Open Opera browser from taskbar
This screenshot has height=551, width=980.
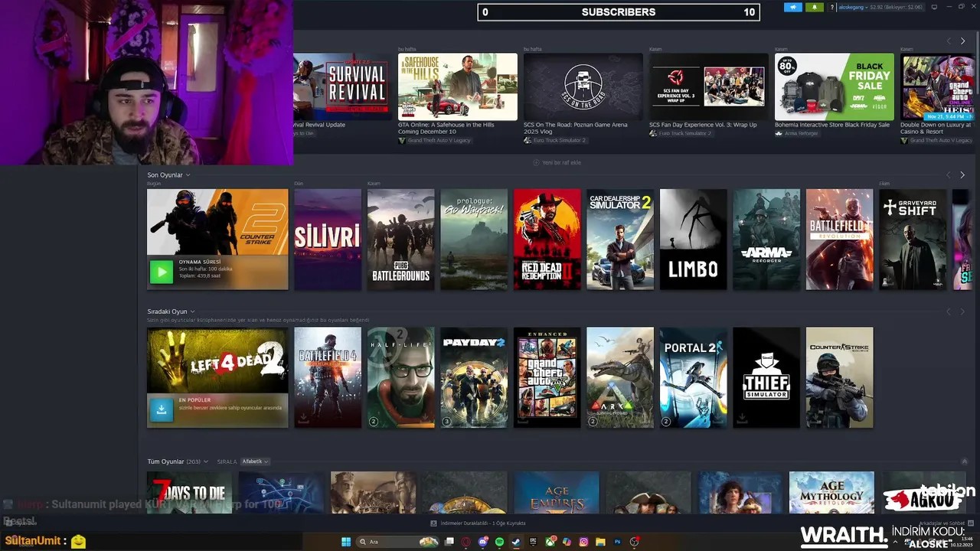coord(466,542)
